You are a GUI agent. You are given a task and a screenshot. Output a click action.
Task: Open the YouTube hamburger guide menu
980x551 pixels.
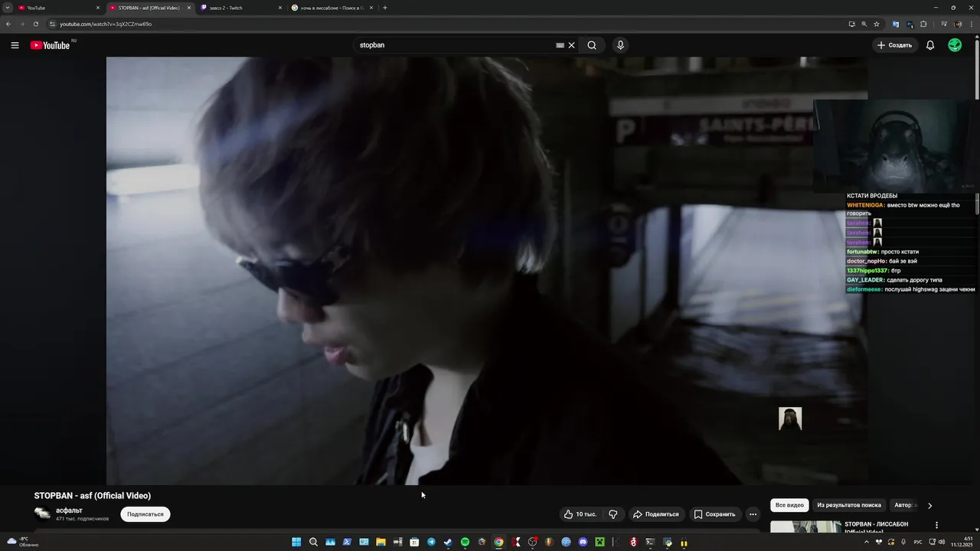15,45
